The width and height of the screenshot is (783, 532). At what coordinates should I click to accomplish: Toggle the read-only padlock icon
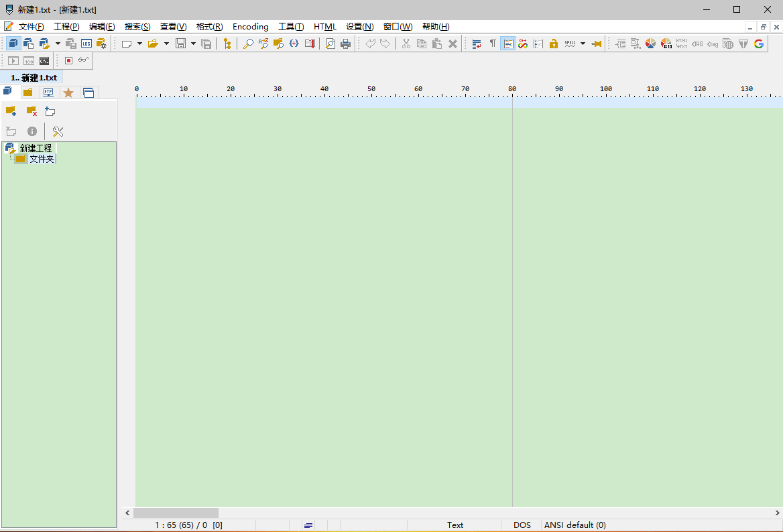click(553, 44)
